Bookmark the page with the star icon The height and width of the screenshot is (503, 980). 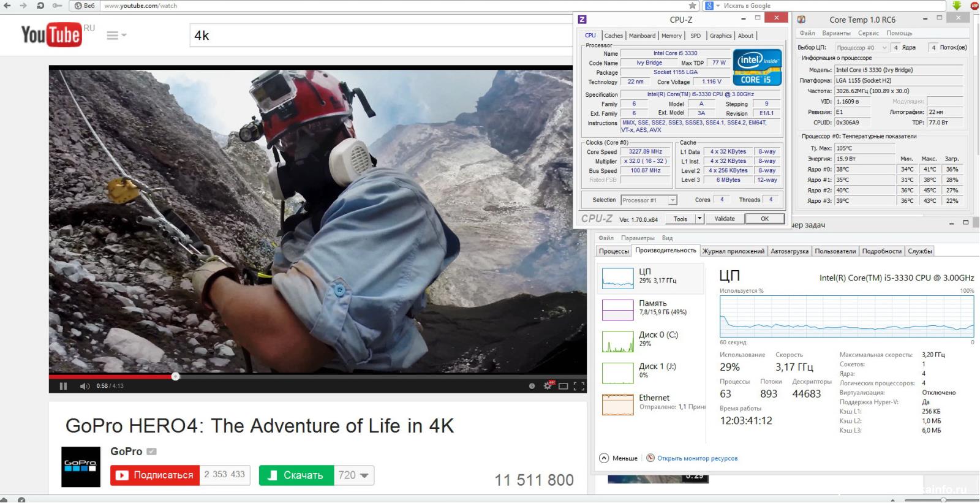(692, 6)
